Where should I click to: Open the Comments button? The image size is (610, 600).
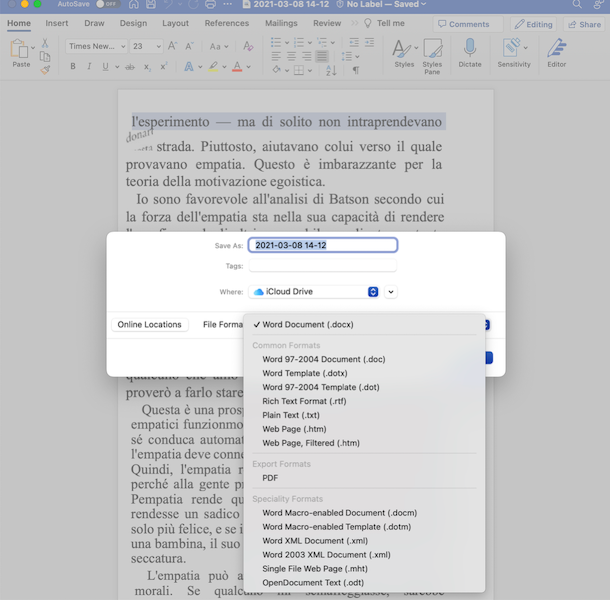coord(468,24)
